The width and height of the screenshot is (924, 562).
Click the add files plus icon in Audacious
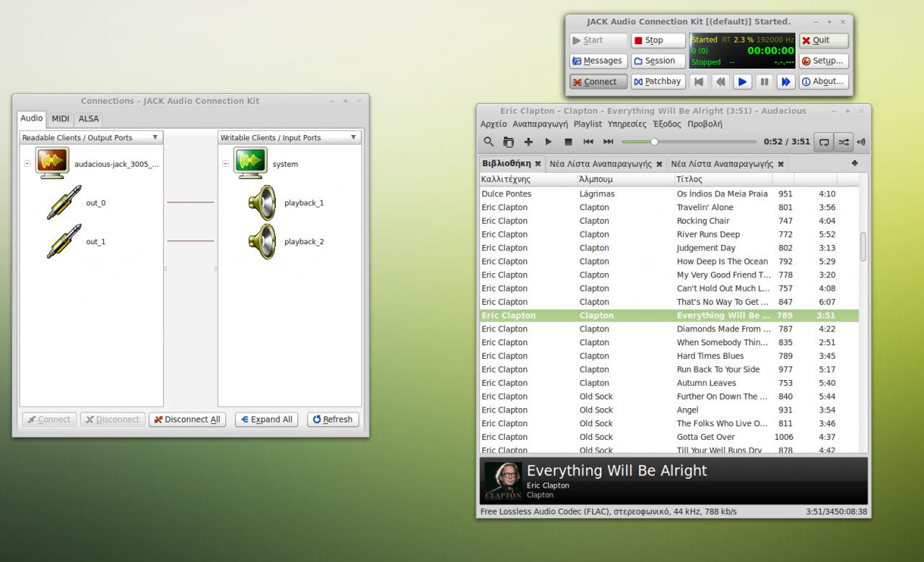[528, 142]
